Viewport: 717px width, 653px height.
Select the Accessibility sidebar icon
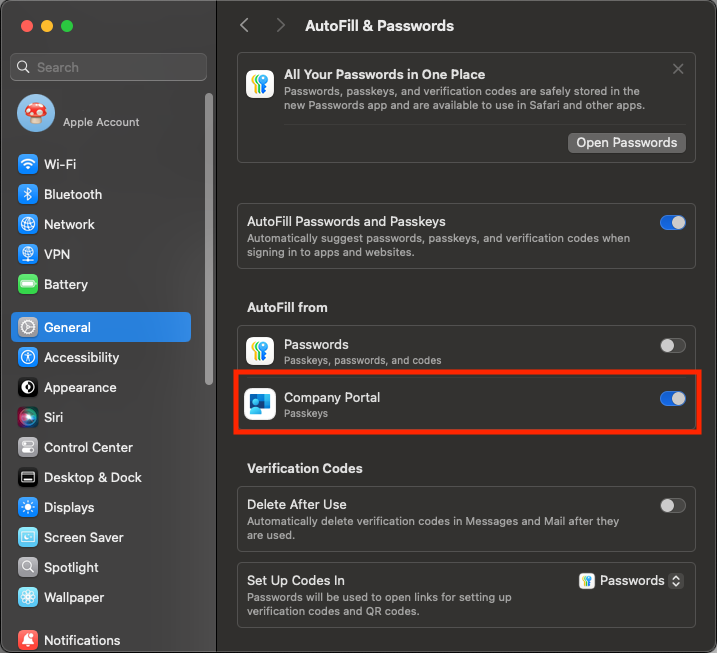(28, 357)
